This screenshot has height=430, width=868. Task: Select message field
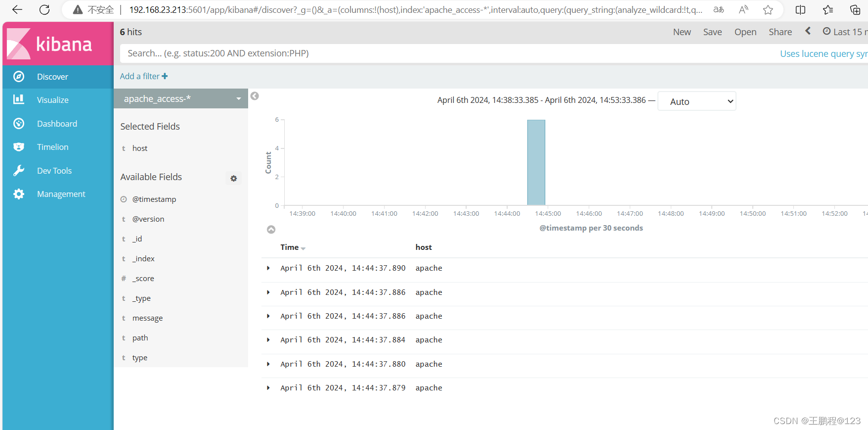point(147,318)
